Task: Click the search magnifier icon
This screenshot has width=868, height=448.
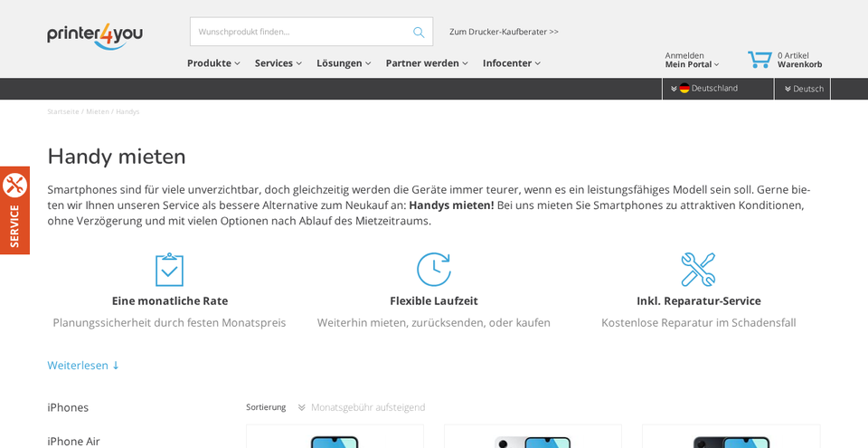Action: [419, 33]
